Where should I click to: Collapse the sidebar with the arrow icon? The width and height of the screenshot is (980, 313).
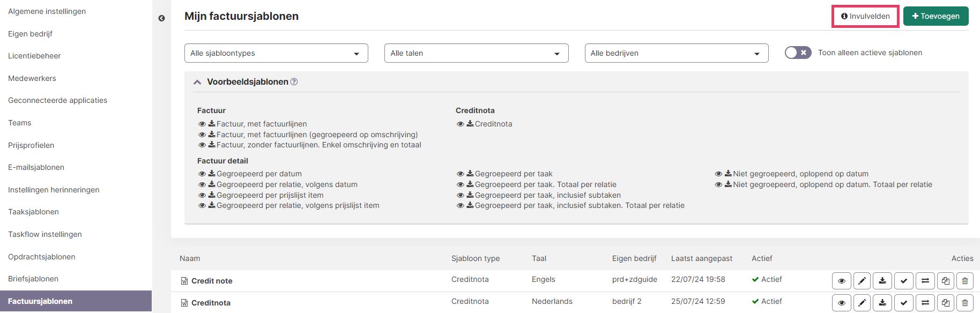[x=161, y=18]
